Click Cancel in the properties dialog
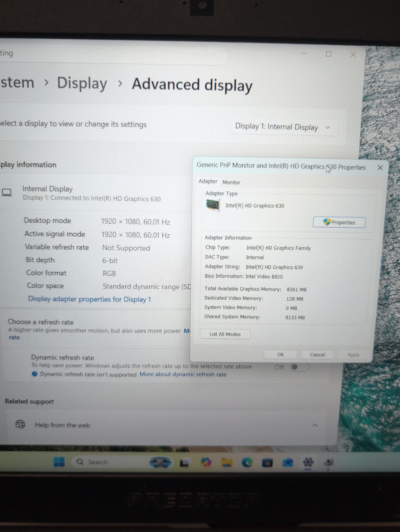The image size is (400, 532). [x=317, y=354]
